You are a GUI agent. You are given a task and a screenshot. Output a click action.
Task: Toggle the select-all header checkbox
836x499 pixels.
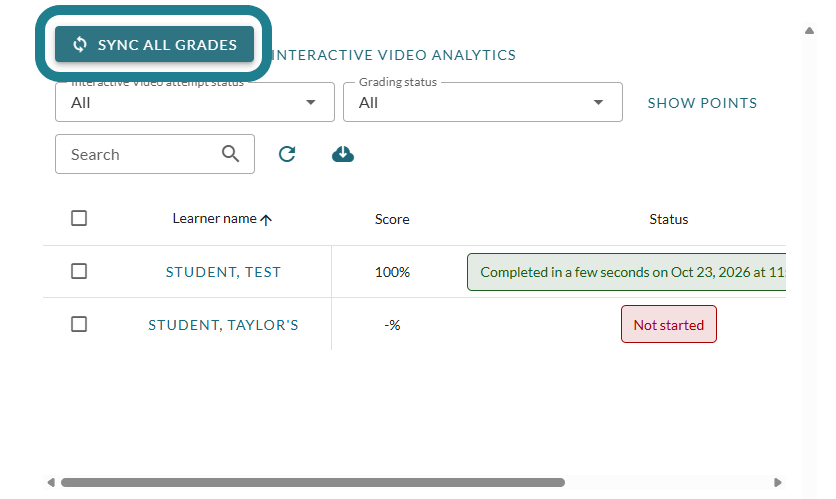(x=79, y=218)
